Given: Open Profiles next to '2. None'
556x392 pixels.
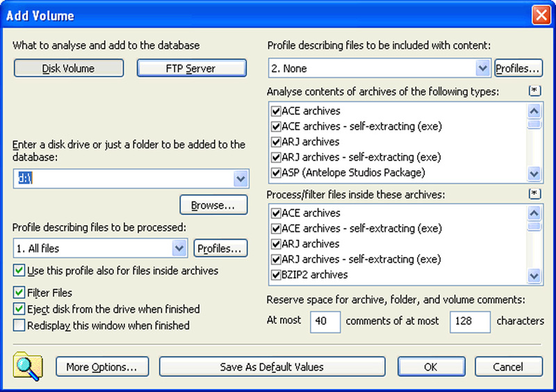Looking at the screenshot, I should pyautogui.click(x=518, y=68).
